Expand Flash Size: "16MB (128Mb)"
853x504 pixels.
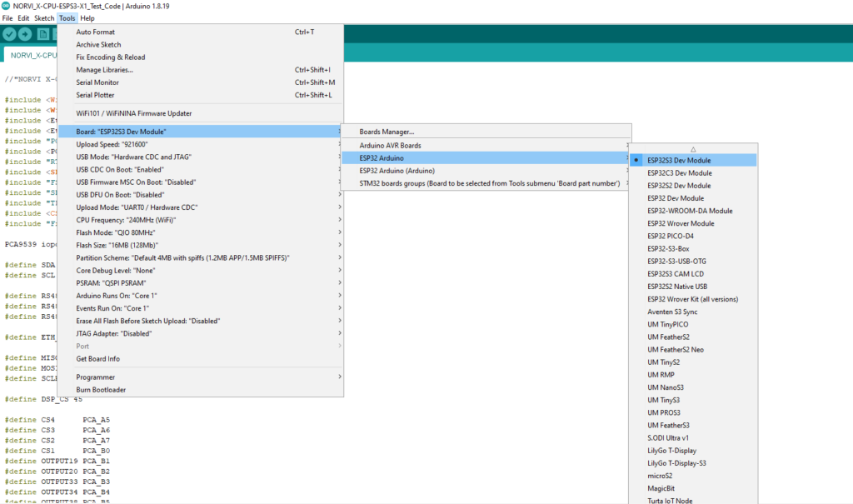click(x=200, y=245)
